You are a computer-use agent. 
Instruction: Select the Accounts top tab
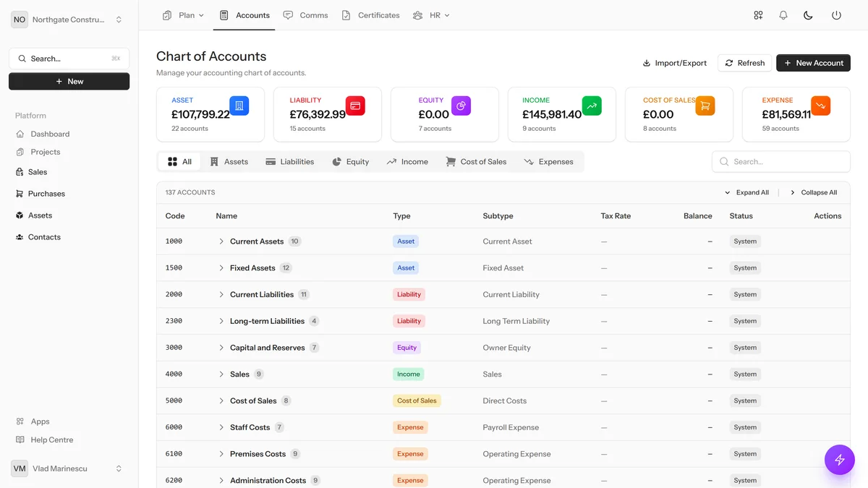(x=244, y=15)
